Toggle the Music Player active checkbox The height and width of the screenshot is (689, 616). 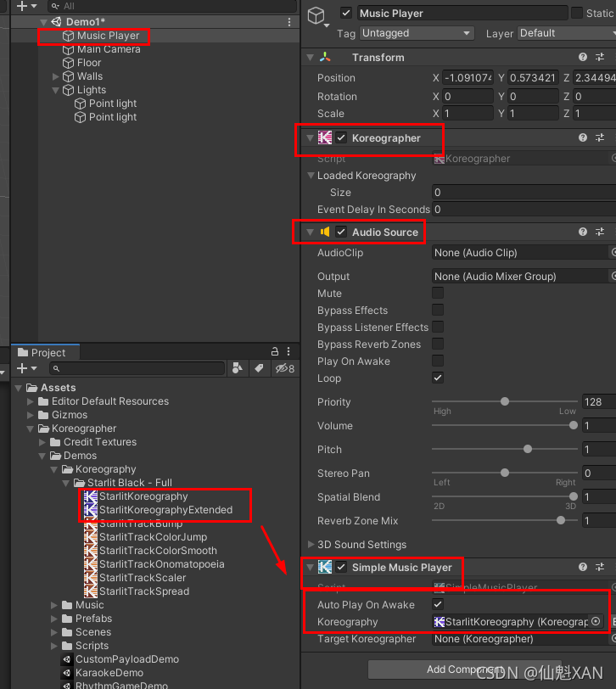pyautogui.click(x=346, y=14)
